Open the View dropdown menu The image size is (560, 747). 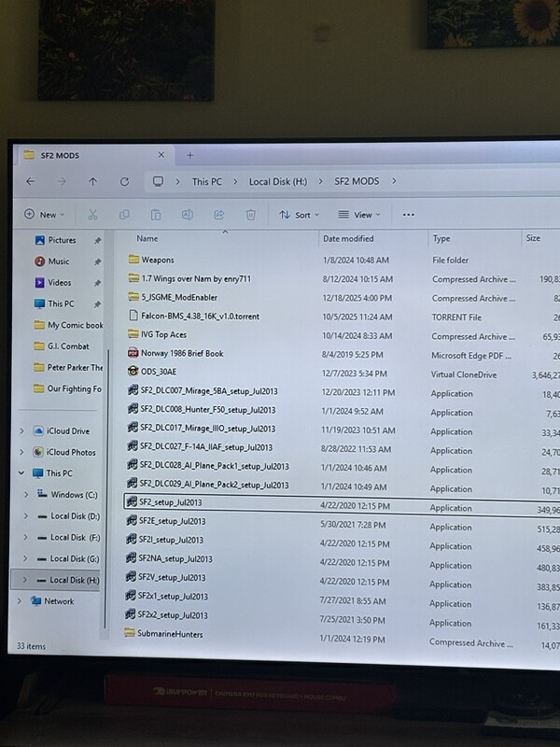coord(359,215)
